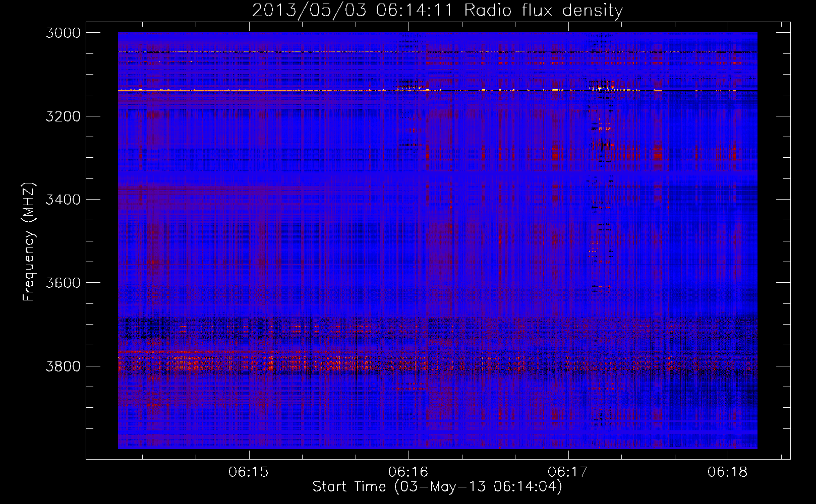Viewport: 816px width, 504px height.
Task: Click the 3800 frequency axis label
Action: (63, 366)
